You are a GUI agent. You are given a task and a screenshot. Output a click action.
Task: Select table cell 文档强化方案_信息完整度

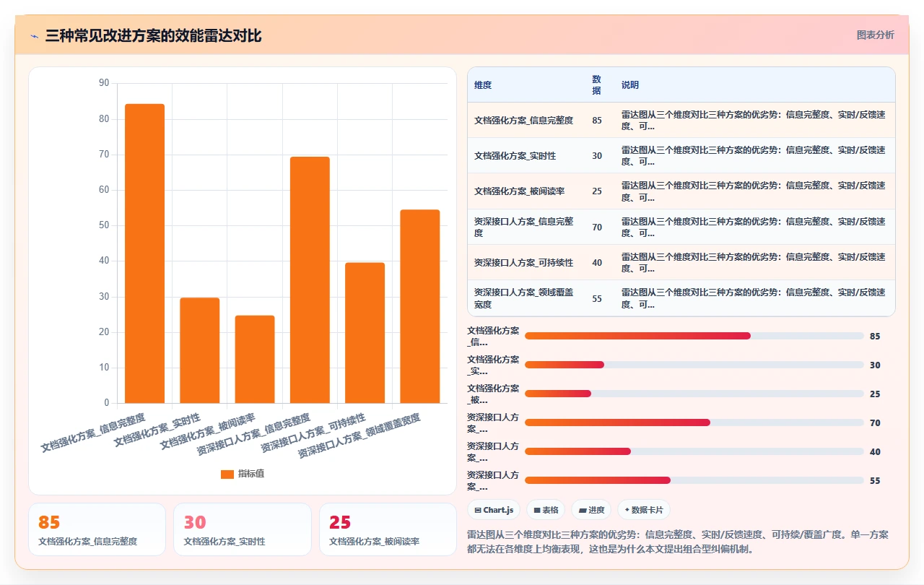click(x=527, y=121)
